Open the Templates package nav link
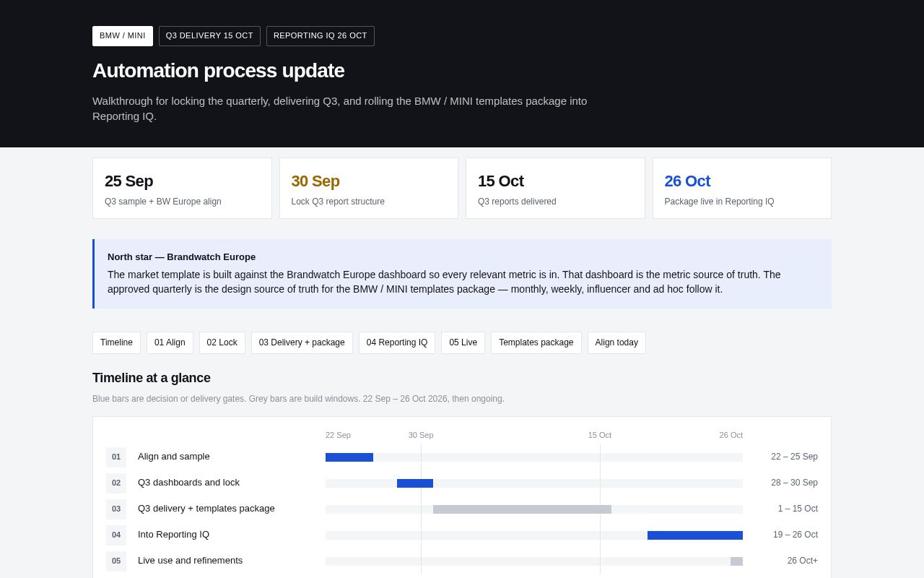The height and width of the screenshot is (578, 924). [536, 342]
